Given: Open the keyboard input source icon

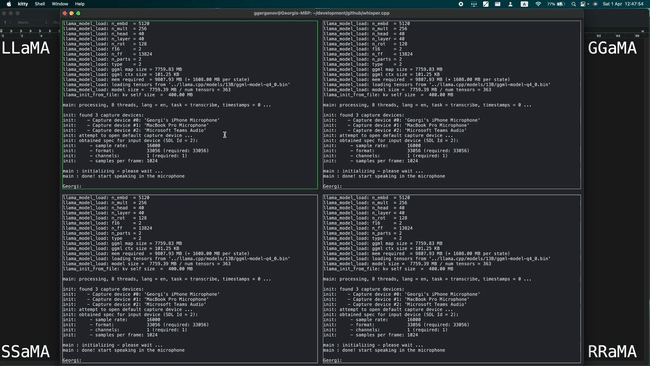Looking at the screenshot, I should click(524, 4).
